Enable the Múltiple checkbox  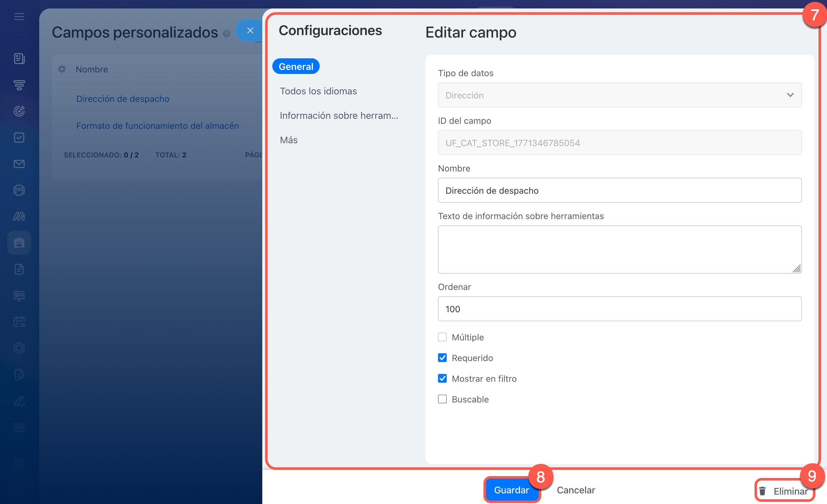(x=442, y=337)
